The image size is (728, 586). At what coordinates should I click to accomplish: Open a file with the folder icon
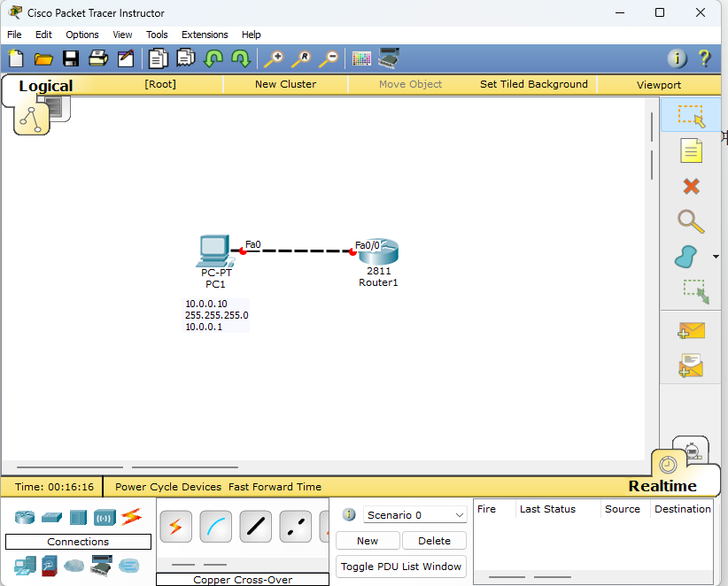tap(43, 59)
